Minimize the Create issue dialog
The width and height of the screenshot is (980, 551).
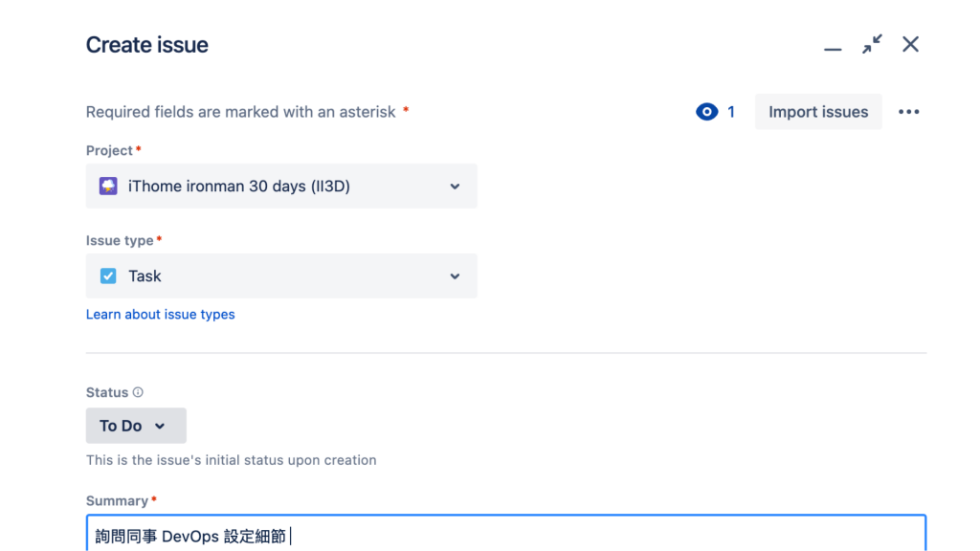[833, 46]
